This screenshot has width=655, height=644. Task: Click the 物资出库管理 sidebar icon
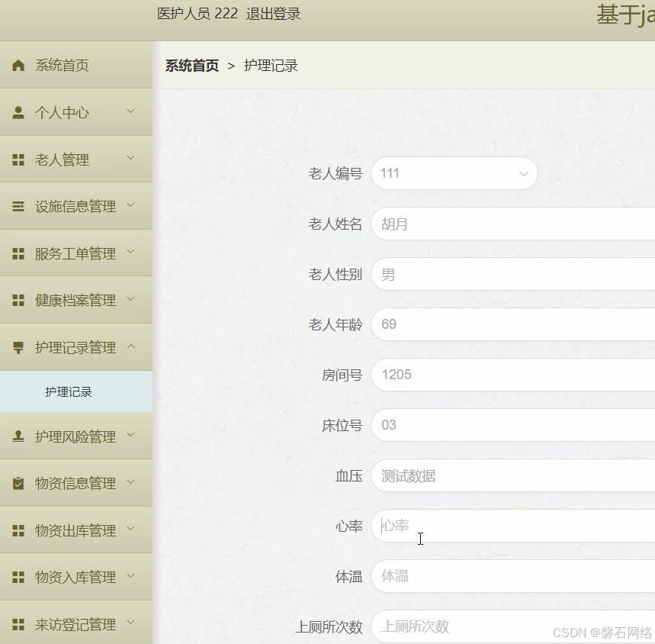tap(17, 530)
